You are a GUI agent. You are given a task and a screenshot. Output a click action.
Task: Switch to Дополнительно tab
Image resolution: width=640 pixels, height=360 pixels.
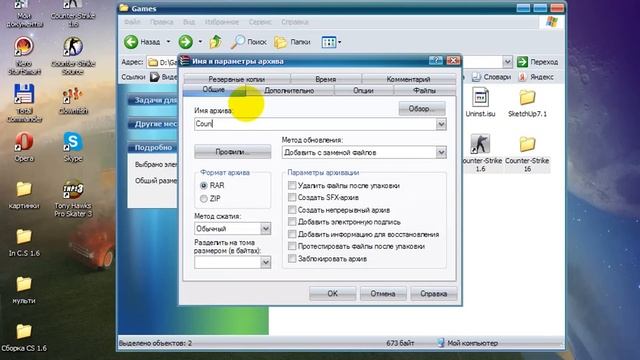click(x=289, y=90)
